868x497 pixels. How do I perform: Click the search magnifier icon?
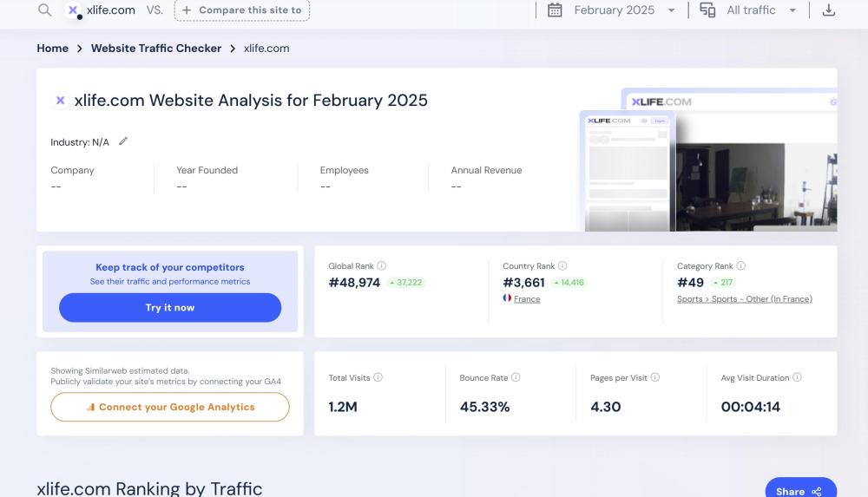[x=44, y=10]
